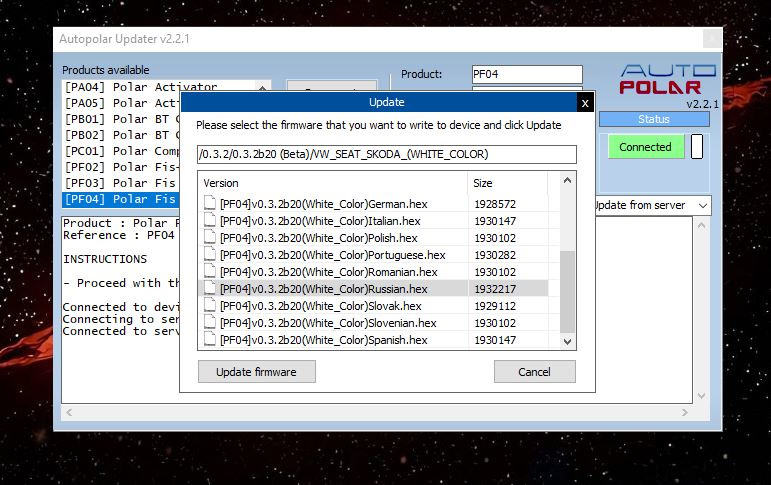Click the Polish.hex file icon
The width and height of the screenshot is (771, 485).
(210, 238)
